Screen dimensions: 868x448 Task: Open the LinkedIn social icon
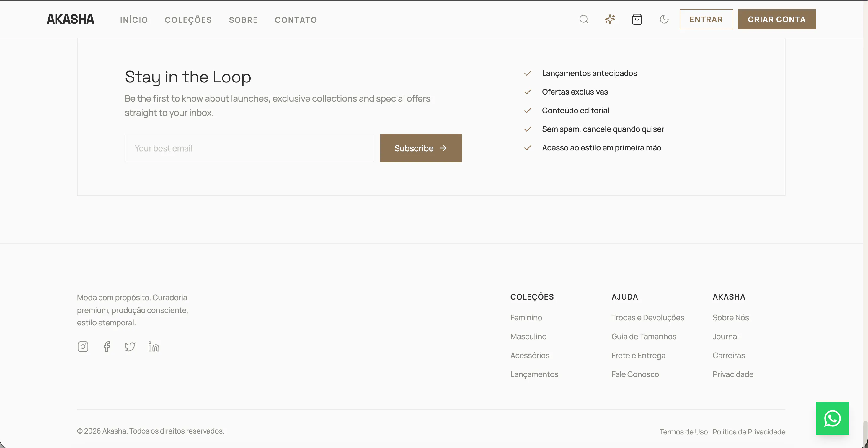154,346
